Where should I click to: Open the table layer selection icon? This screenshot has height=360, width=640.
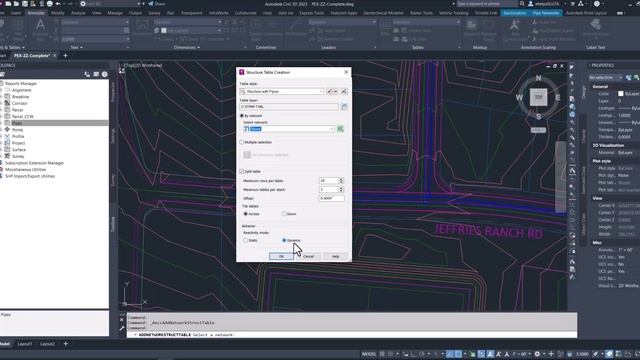[x=344, y=107]
